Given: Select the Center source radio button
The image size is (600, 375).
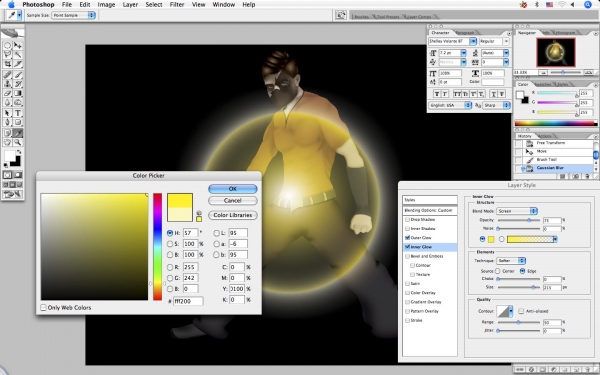Looking at the screenshot, I should pyautogui.click(x=497, y=271).
